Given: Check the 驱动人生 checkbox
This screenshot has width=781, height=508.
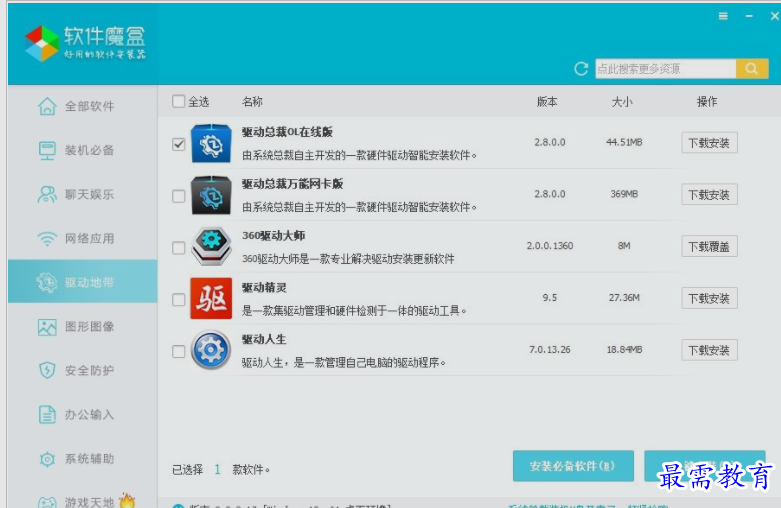Looking at the screenshot, I should pos(178,351).
